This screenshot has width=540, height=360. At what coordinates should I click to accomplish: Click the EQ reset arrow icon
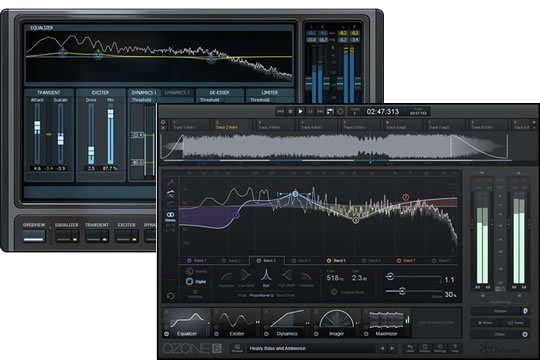170,296
